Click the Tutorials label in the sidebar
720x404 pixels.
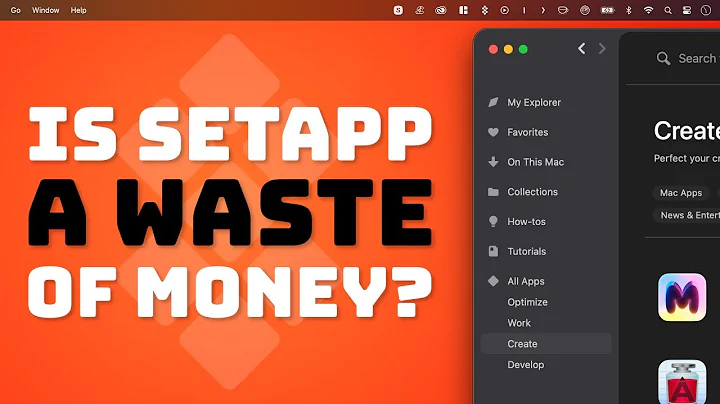(x=527, y=252)
